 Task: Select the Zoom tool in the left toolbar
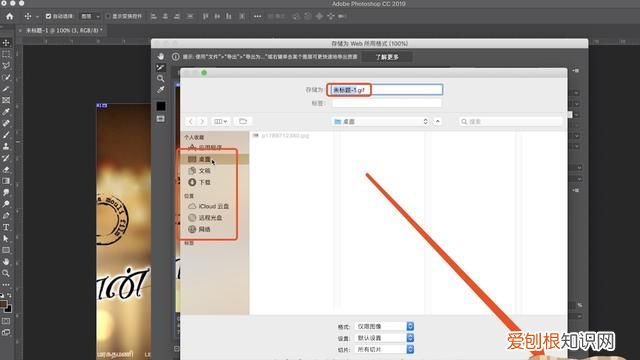6,273
